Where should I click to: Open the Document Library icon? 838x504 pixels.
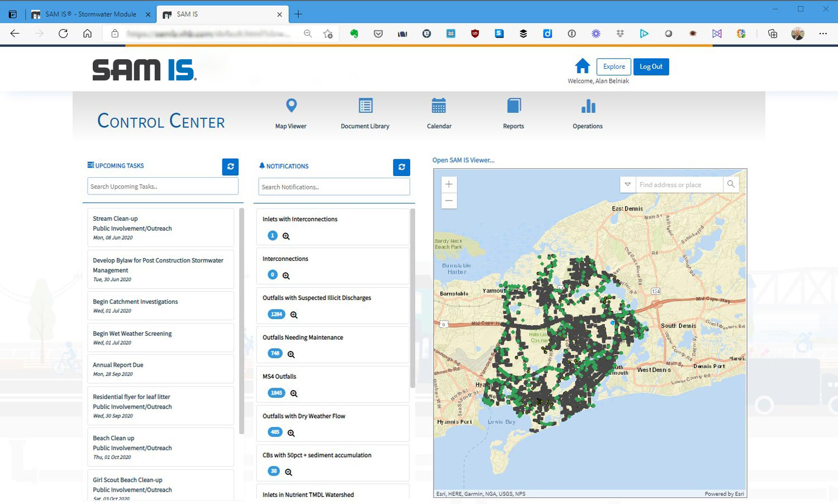pos(365,106)
